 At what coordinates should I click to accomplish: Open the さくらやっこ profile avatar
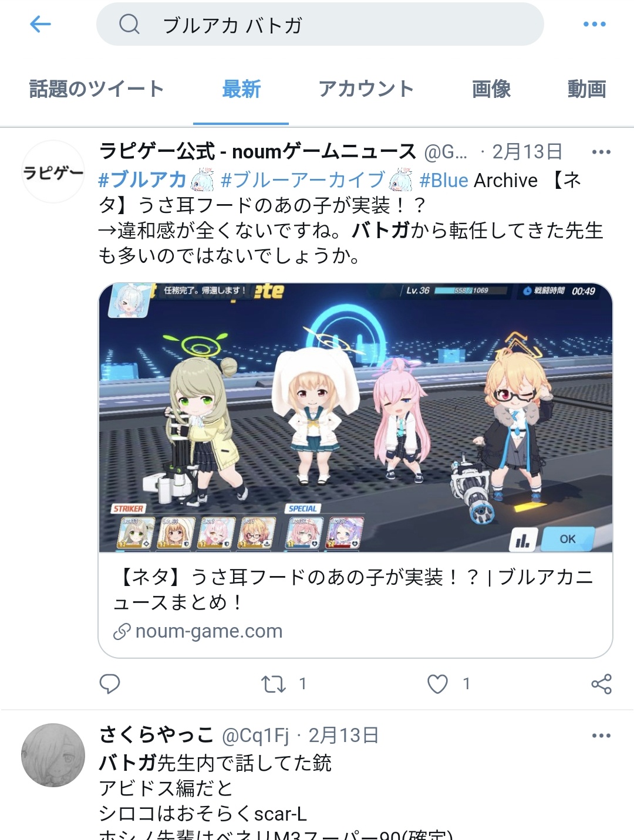(53, 755)
